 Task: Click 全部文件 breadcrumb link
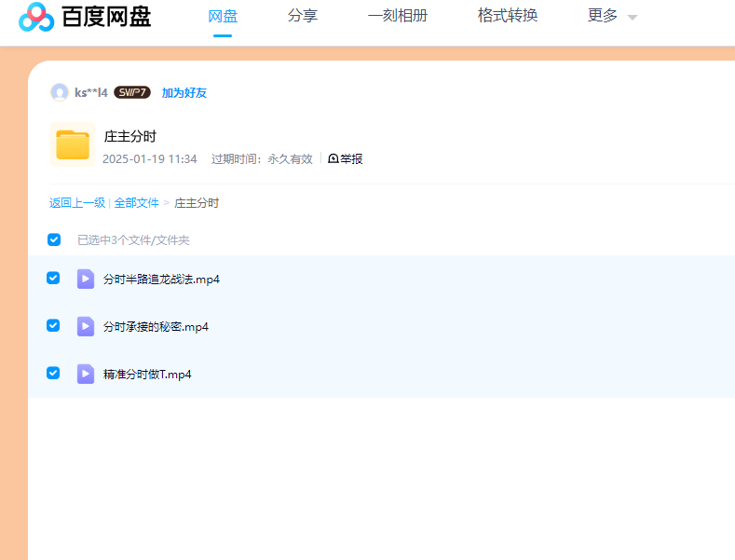pyautogui.click(x=136, y=202)
